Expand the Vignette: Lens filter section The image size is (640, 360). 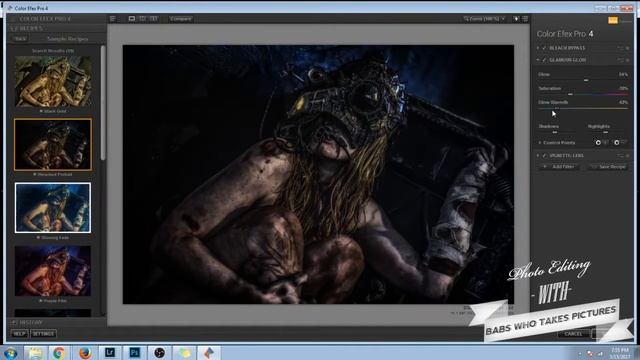(x=538, y=156)
